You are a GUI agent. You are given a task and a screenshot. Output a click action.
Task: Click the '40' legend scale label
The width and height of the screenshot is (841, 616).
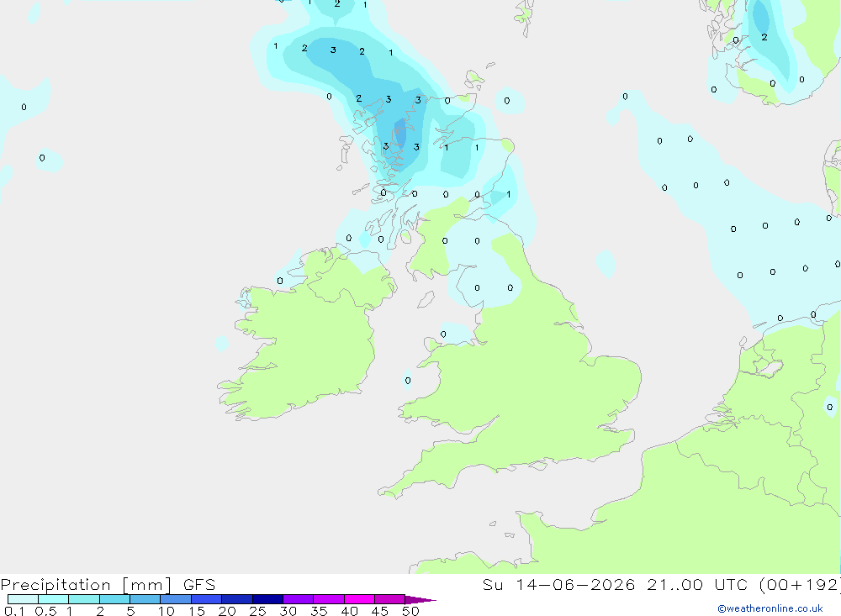tap(350, 611)
